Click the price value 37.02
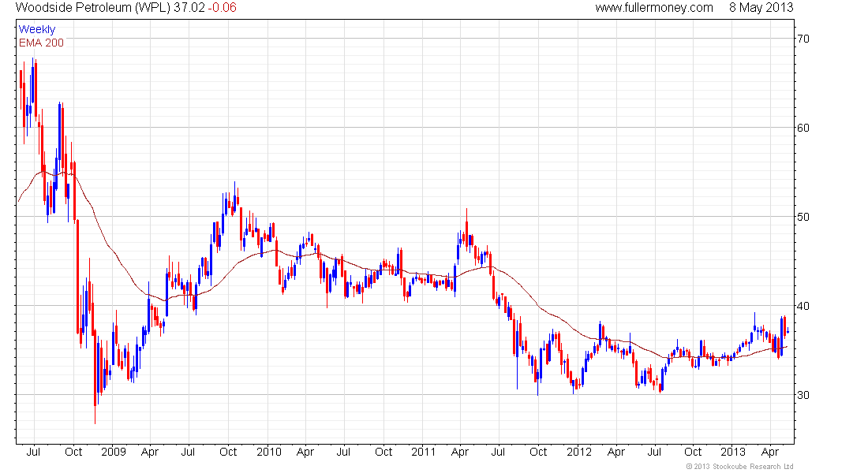The image size is (868, 473). pyautogui.click(x=189, y=8)
